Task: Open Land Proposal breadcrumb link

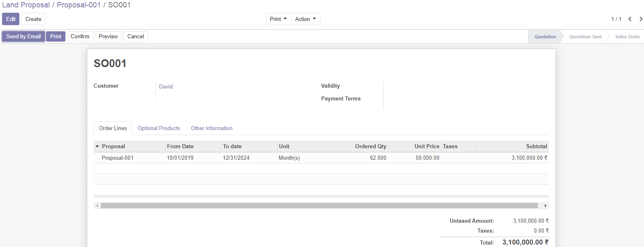Action: point(26,5)
